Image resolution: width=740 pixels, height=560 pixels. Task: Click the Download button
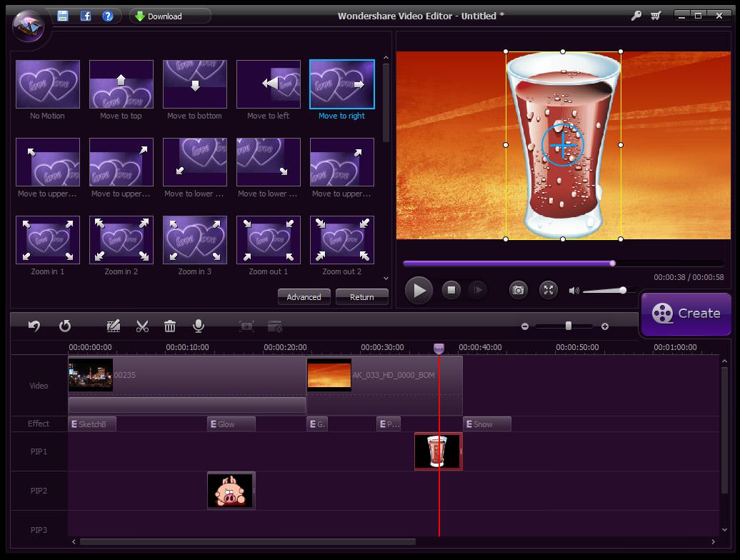tap(169, 16)
